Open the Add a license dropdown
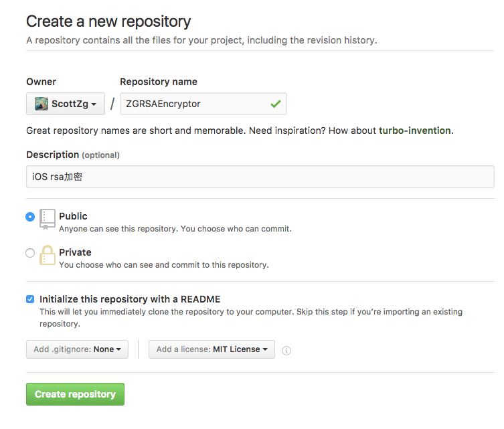This screenshot has width=504, height=429. [212, 349]
